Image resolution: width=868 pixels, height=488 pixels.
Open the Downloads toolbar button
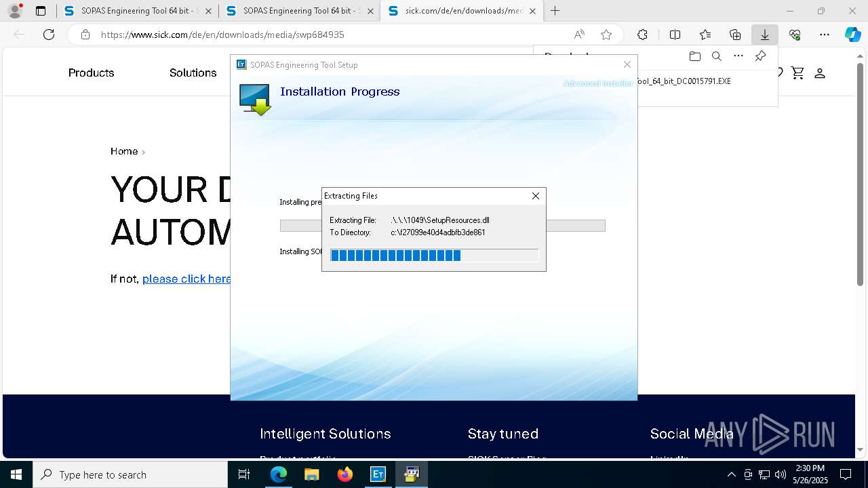coord(764,35)
